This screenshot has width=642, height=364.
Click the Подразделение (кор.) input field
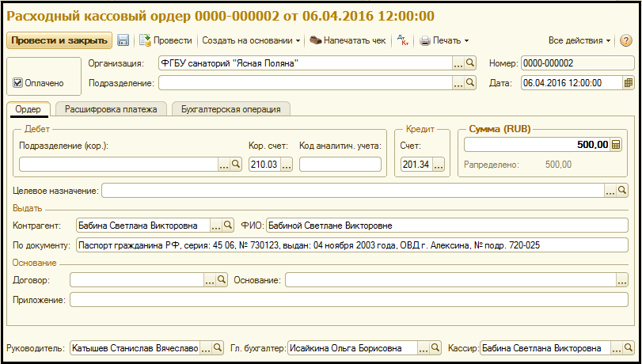pos(119,164)
